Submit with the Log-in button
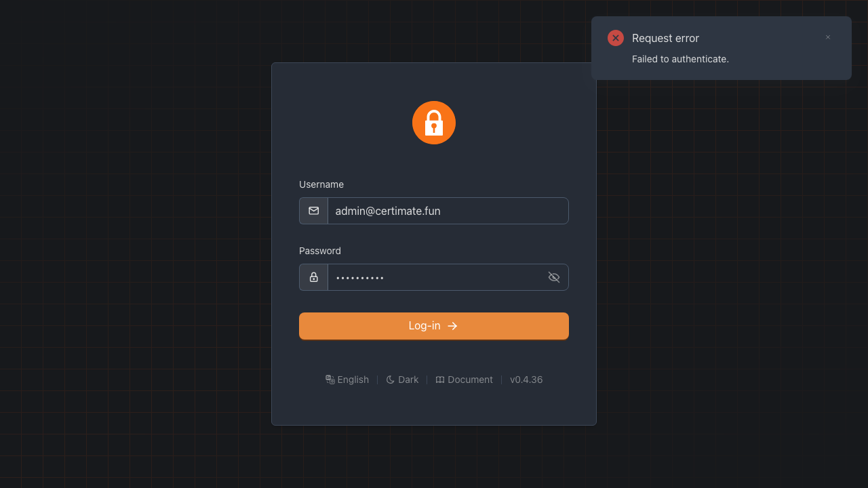The height and width of the screenshot is (488, 868). pos(434,326)
